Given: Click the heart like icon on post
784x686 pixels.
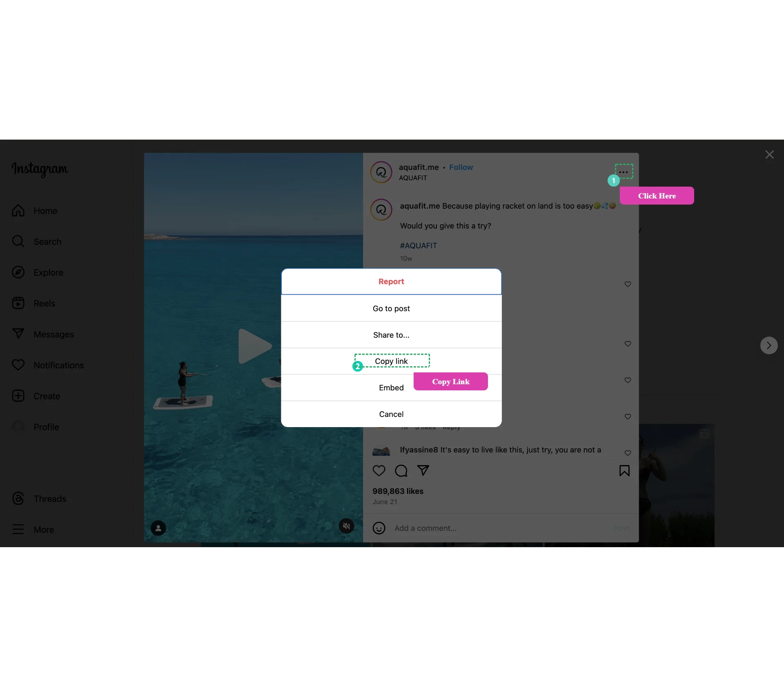Looking at the screenshot, I should click(x=379, y=471).
